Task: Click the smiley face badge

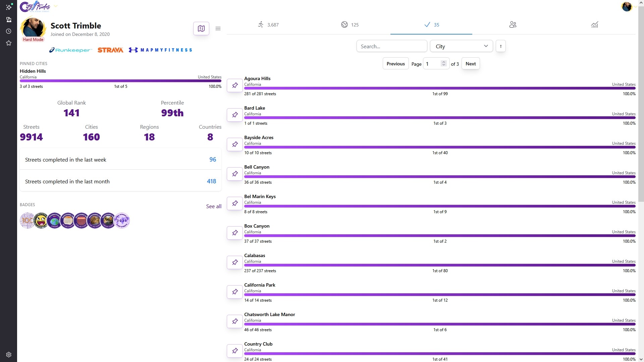Action: point(41,221)
